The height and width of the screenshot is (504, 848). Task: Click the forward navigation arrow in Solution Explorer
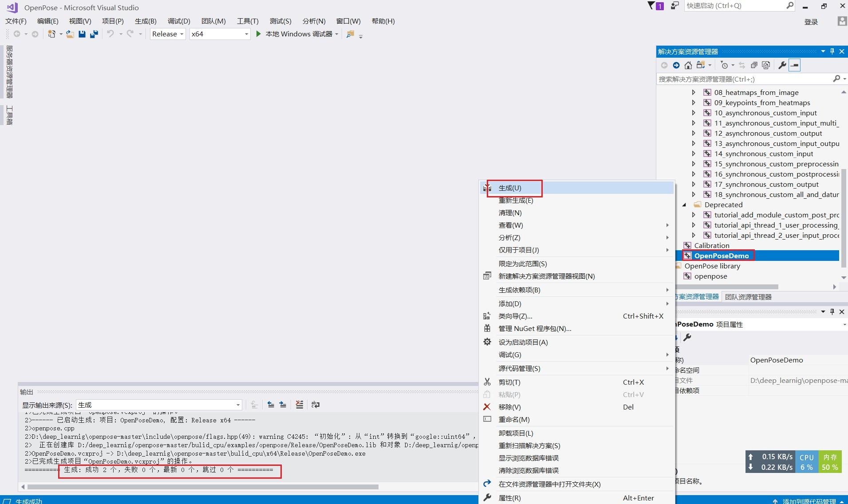pyautogui.click(x=676, y=65)
